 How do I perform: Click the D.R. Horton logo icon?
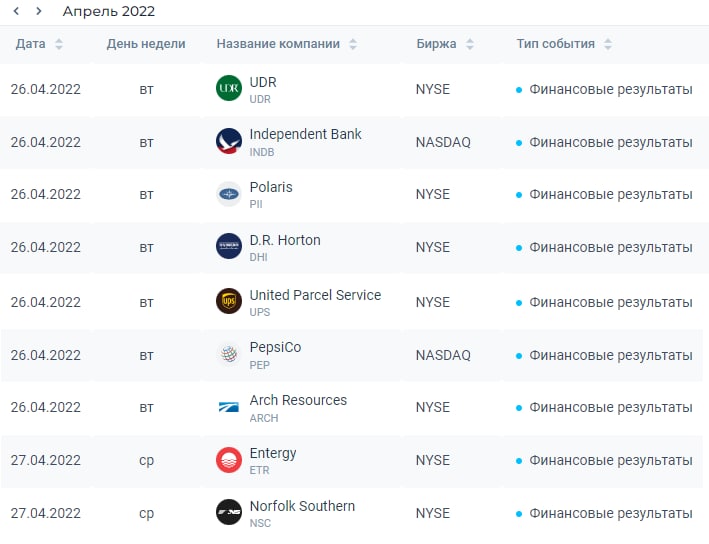point(229,247)
